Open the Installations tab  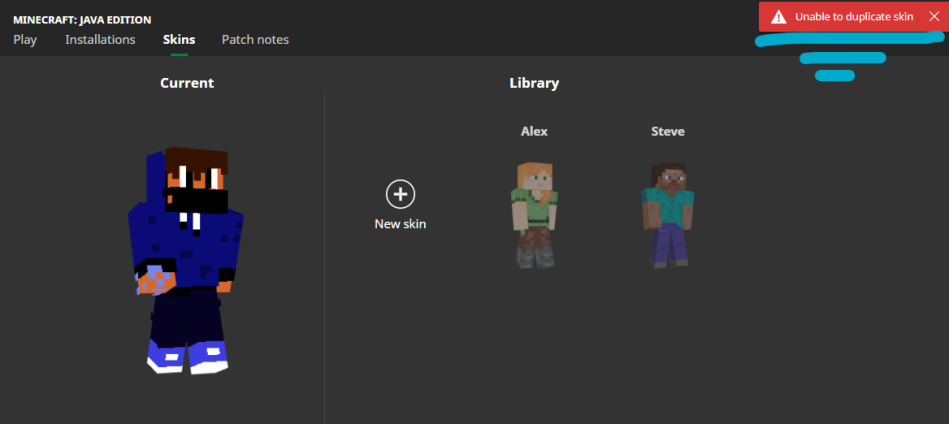(100, 39)
